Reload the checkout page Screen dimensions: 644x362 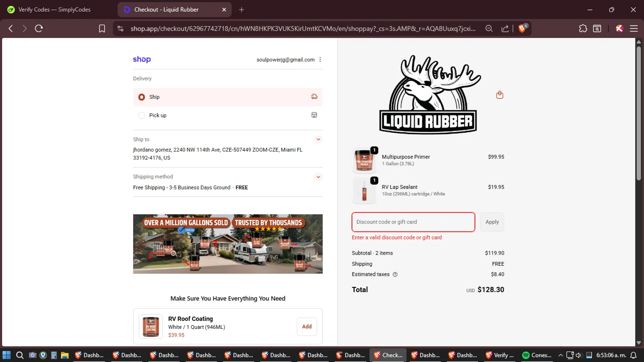(x=39, y=28)
